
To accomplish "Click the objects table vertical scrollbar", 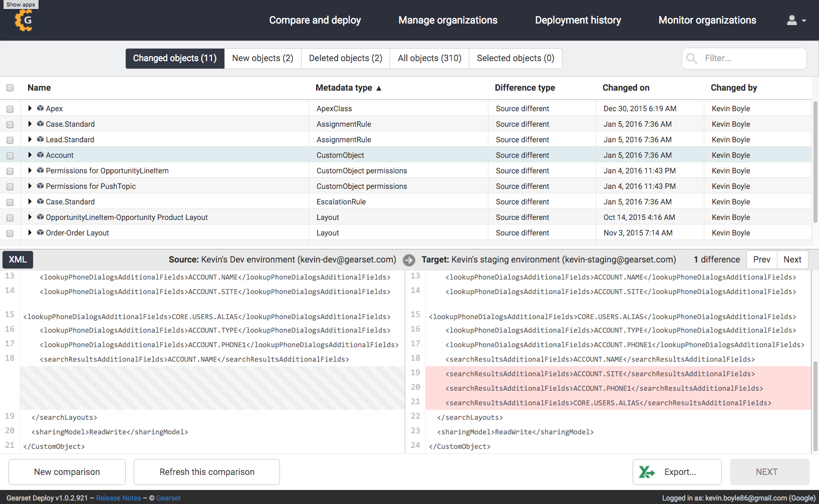I will point(815,162).
